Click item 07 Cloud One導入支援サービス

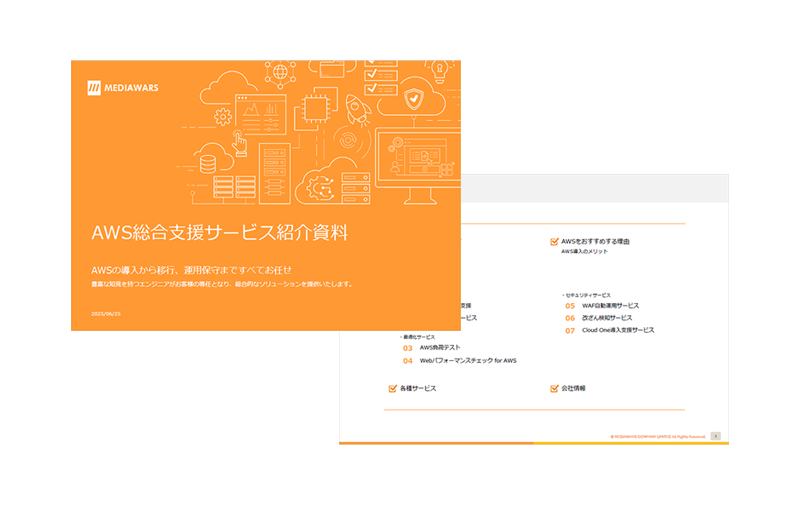pyautogui.click(x=610, y=330)
